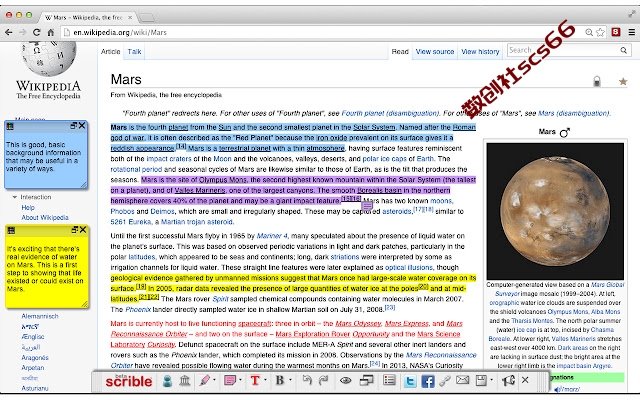
Task: Open the save options dropdown arrow
Action: (x=491, y=380)
